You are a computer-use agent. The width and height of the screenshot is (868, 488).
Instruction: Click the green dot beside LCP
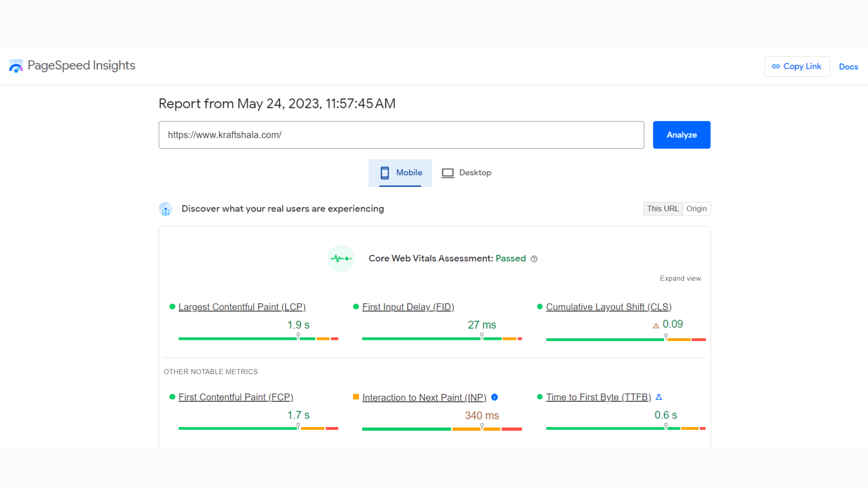point(172,306)
